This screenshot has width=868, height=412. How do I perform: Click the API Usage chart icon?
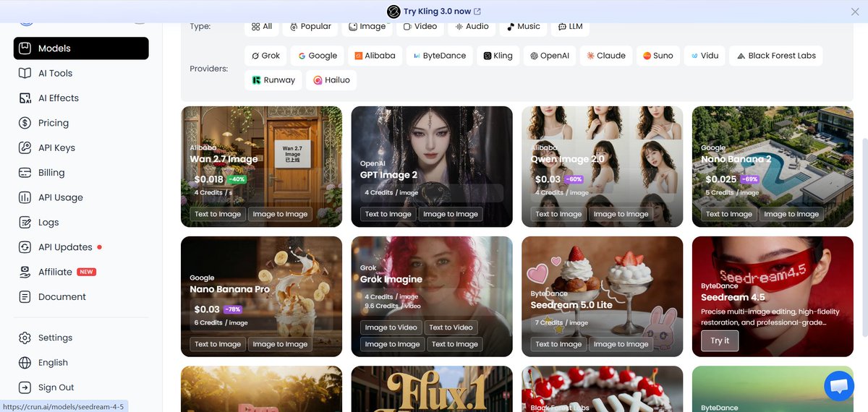pos(25,197)
